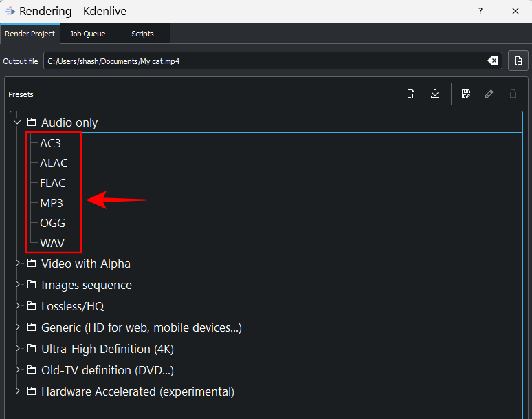Expand the Lossless/HQ category
The height and width of the screenshot is (419, 532).
coord(17,306)
